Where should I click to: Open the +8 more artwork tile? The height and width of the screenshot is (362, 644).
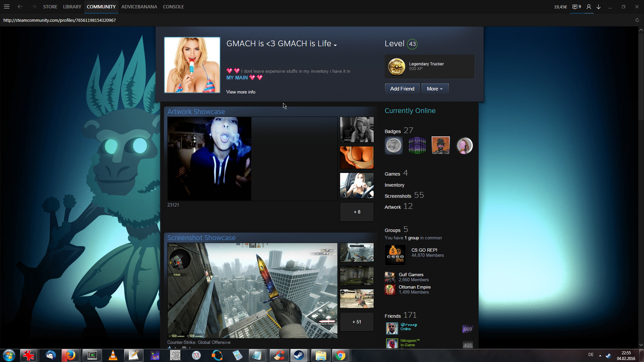click(357, 212)
